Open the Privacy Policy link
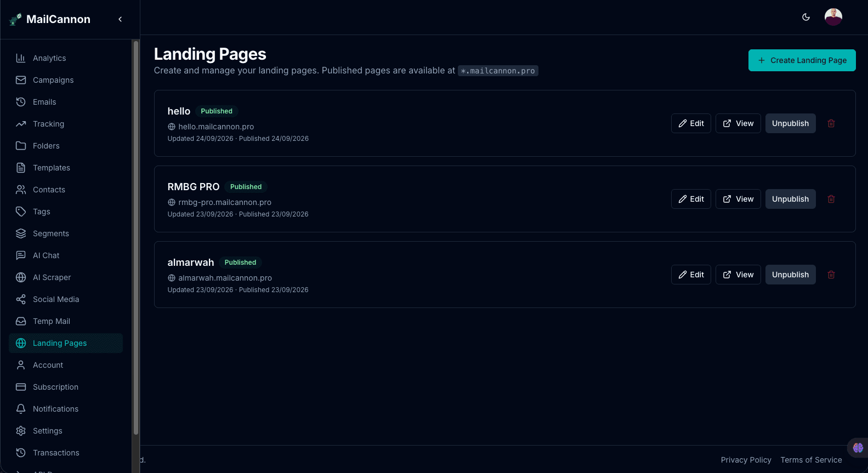The height and width of the screenshot is (473, 868). 746,460
